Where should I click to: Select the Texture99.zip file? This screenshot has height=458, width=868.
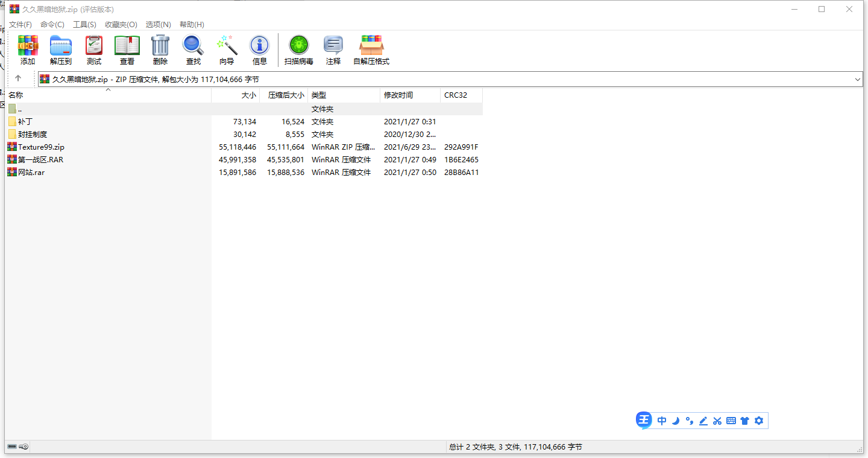41,147
